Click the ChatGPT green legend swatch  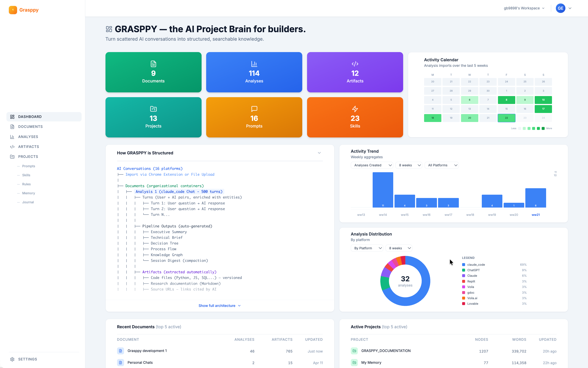pyautogui.click(x=464, y=270)
